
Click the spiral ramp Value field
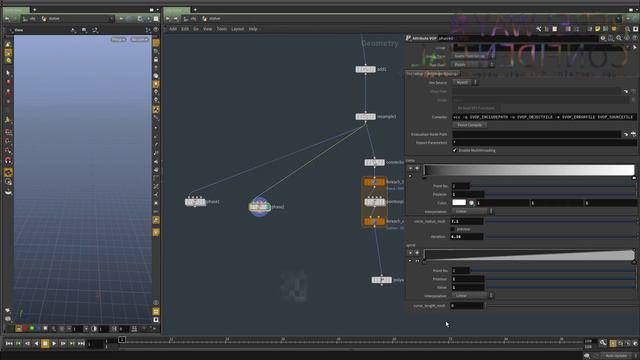tap(468, 287)
